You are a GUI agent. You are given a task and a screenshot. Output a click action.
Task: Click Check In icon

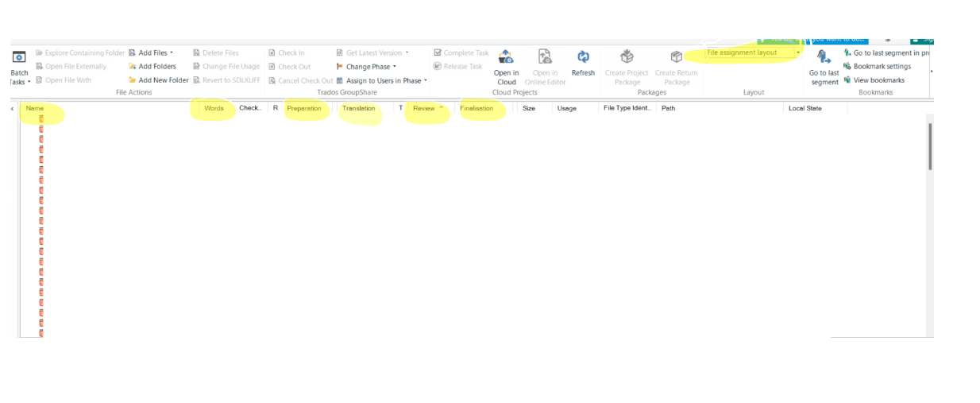click(x=272, y=53)
